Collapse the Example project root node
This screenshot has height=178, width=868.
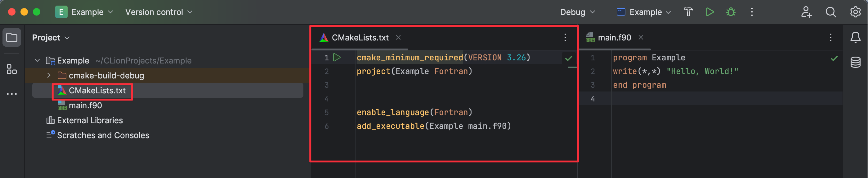tap(38, 60)
